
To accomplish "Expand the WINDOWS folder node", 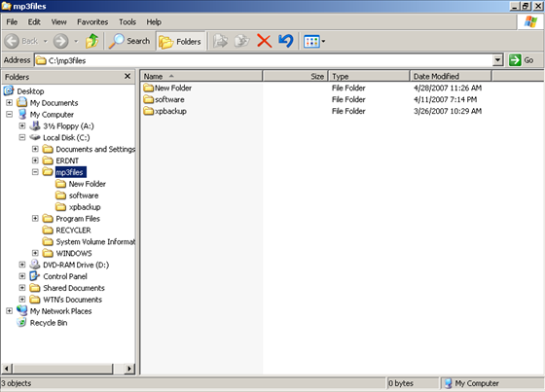I will pos(35,253).
